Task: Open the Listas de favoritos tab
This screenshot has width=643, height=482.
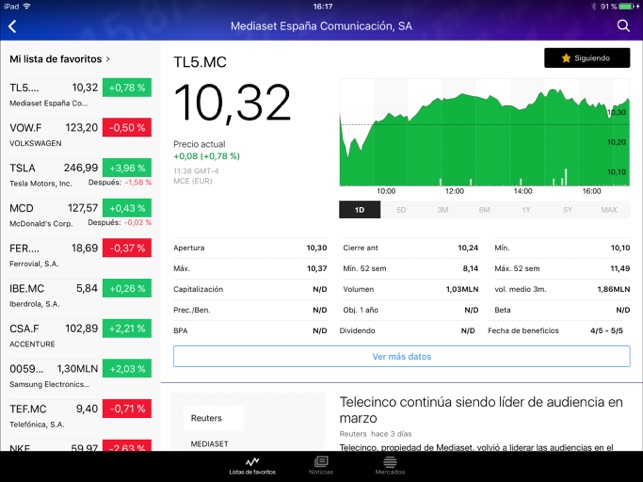Action: (x=252, y=466)
